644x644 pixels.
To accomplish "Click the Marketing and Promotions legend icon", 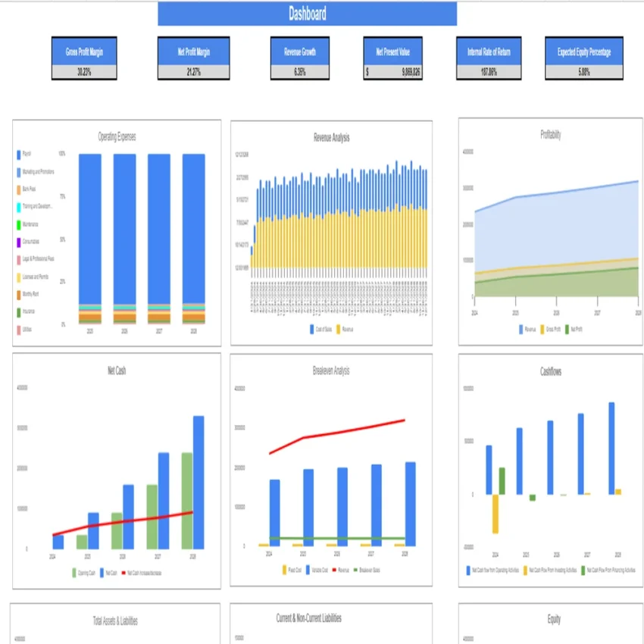I will [19, 171].
